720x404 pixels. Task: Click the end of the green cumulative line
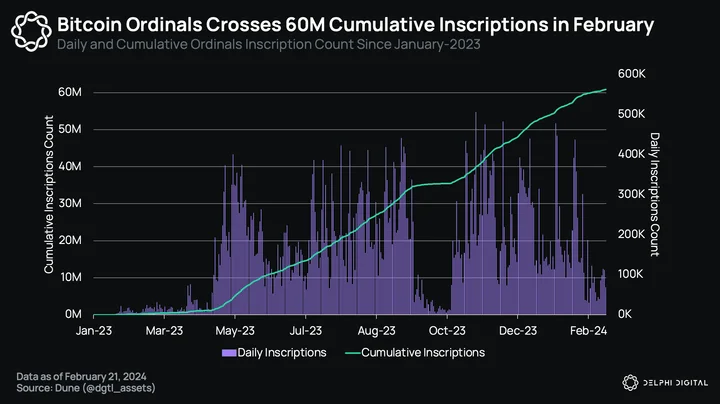click(x=605, y=90)
